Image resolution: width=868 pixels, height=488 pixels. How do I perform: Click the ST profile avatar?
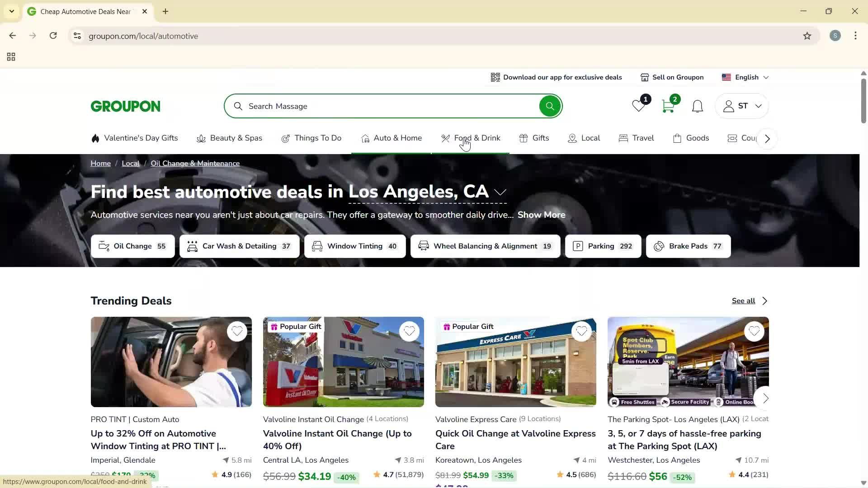click(741, 106)
